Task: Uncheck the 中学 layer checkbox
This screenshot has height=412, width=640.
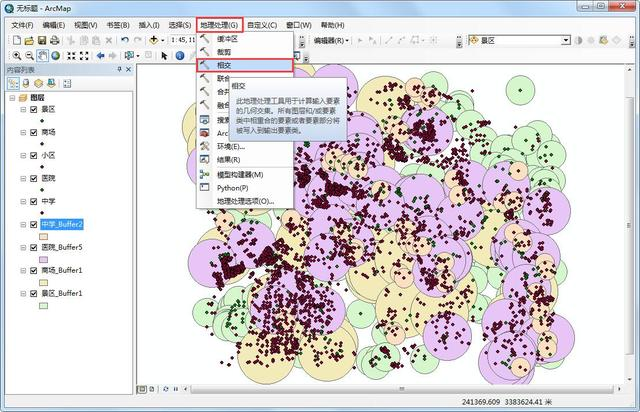Action: pos(34,201)
